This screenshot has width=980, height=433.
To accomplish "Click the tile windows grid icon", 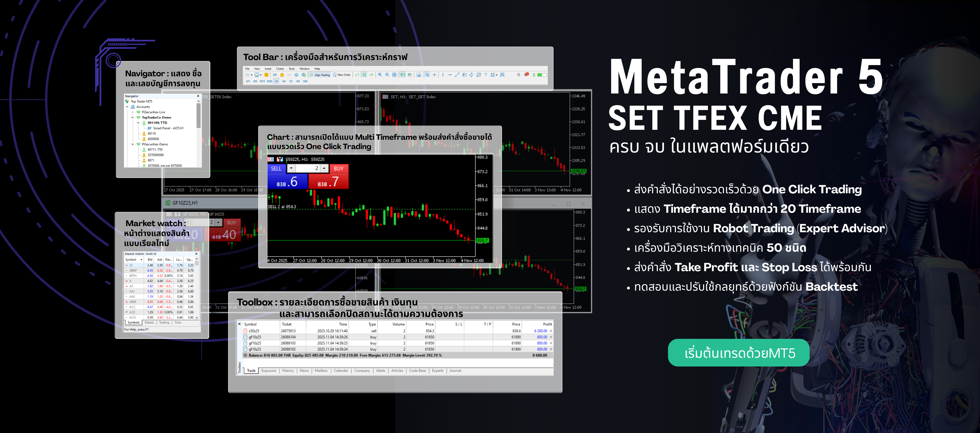I will [x=395, y=75].
